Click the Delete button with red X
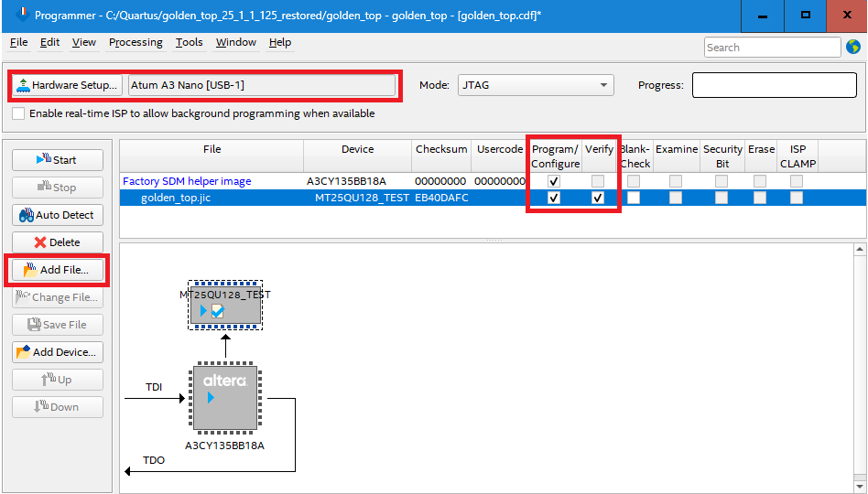The height and width of the screenshot is (494, 868). tap(57, 242)
